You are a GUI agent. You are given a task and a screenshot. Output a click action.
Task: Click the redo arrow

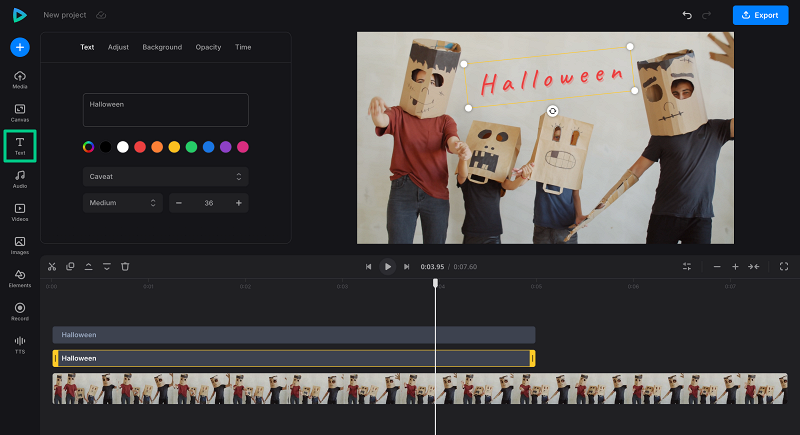(707, 15)
